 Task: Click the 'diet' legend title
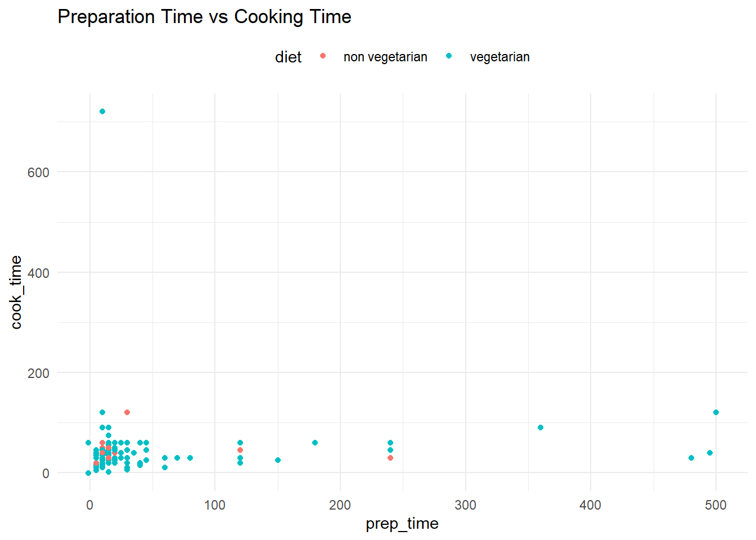coord(288,57)
